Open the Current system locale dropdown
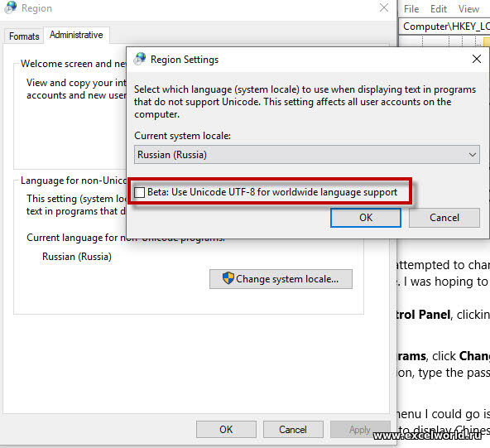This screenshot has height=448, width=490. [307, 154]
